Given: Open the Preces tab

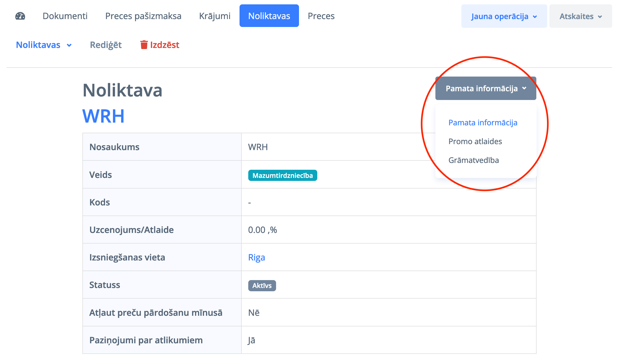Looking at the screenshot, I should [x=321, y=16].
